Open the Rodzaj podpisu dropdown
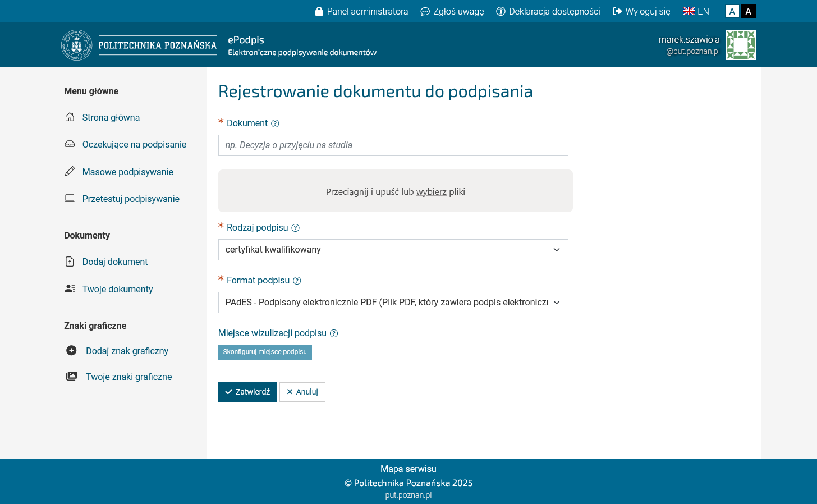817x504 pixels. click(393, 250)
